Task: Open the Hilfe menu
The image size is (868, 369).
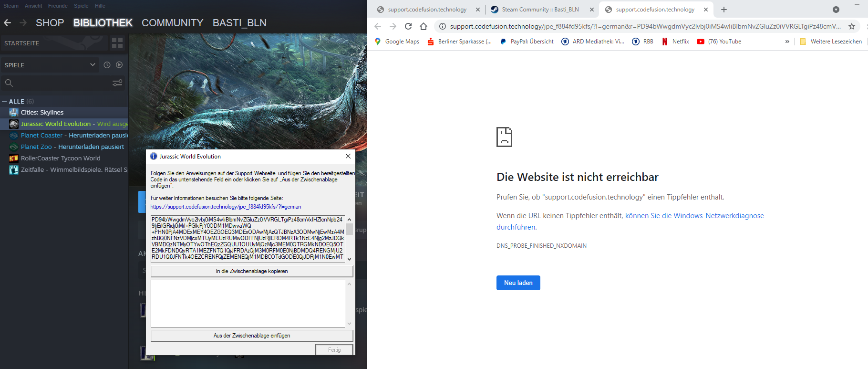Action: point(100,6)
